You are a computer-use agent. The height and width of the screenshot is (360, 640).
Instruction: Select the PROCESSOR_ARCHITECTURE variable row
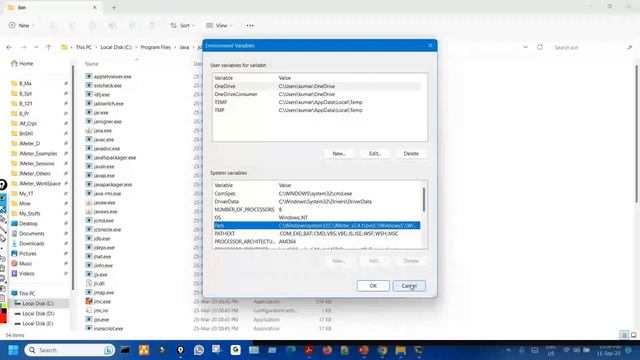(x=317, y=242)
